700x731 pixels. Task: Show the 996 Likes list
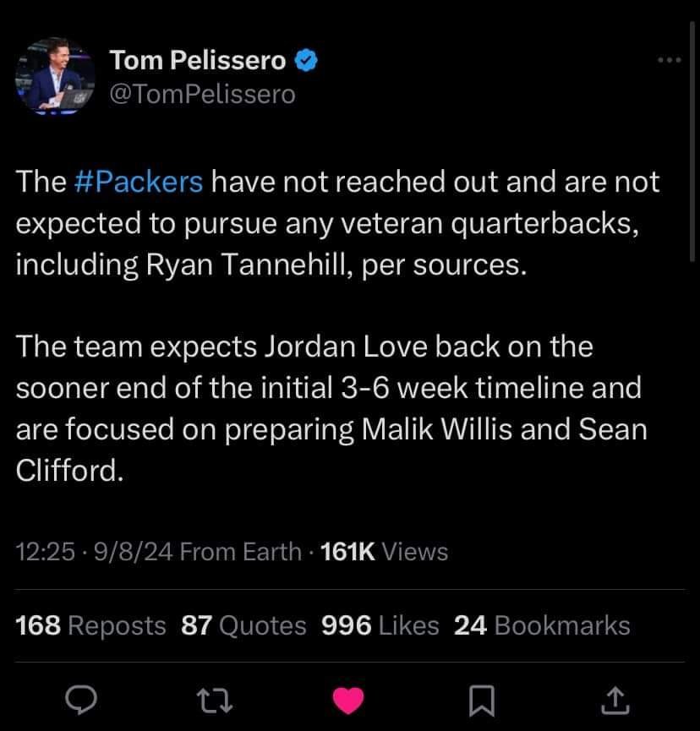pyautogui.click(x=380, y=625)
